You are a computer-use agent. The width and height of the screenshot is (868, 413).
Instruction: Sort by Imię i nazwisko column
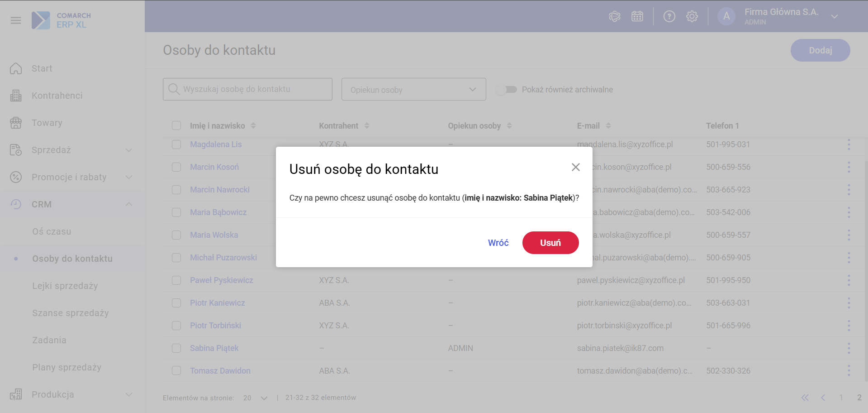point(253,125)
